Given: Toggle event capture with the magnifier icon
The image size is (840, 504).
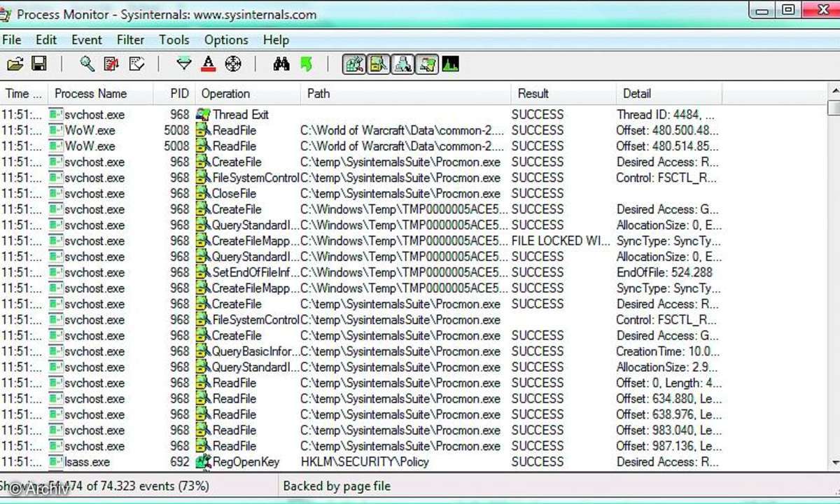Looking at the screenshot, I should coord(87,63).
